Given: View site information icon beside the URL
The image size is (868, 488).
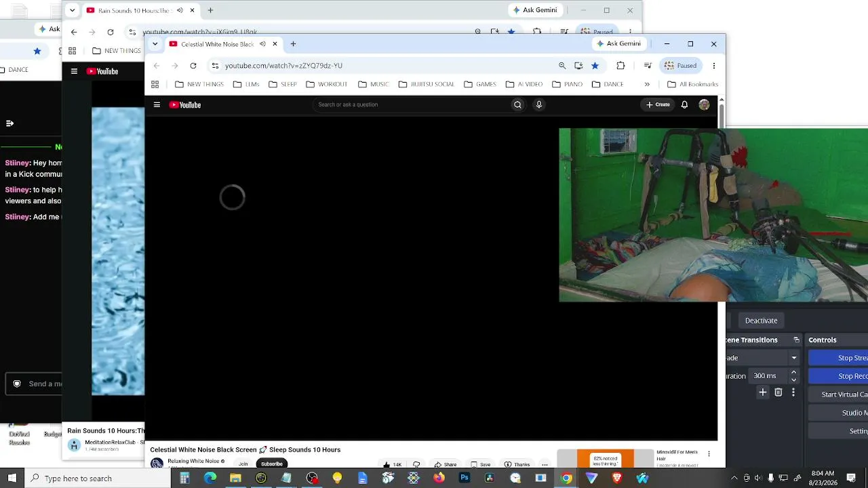Looking at the screenshot, I should click(215, 66).
